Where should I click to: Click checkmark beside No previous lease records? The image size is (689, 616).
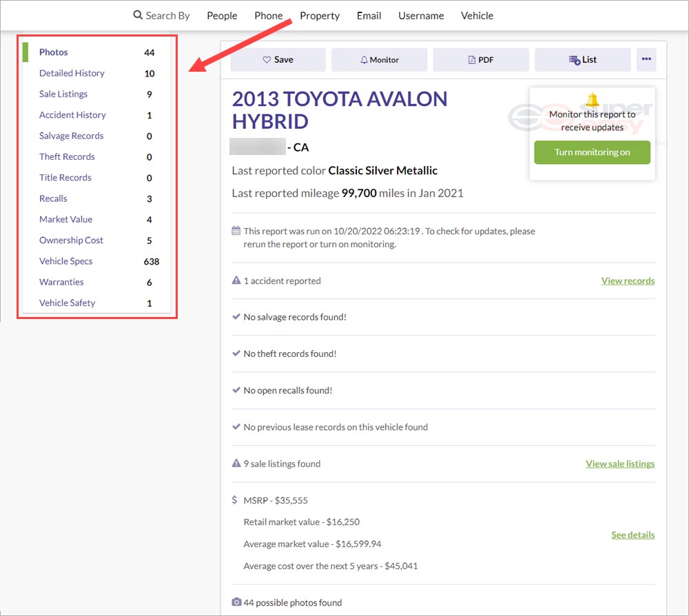click(236, 427)
